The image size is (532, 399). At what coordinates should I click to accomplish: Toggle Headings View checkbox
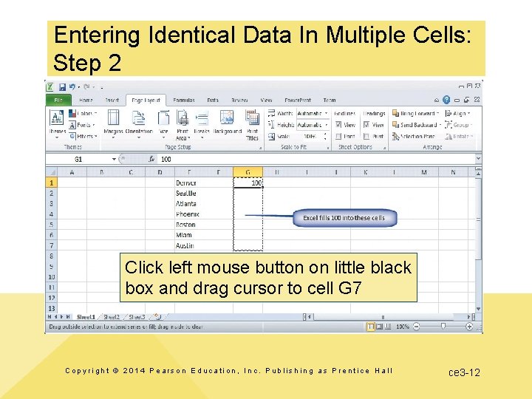pyautogui.click(x=366, y=125)
